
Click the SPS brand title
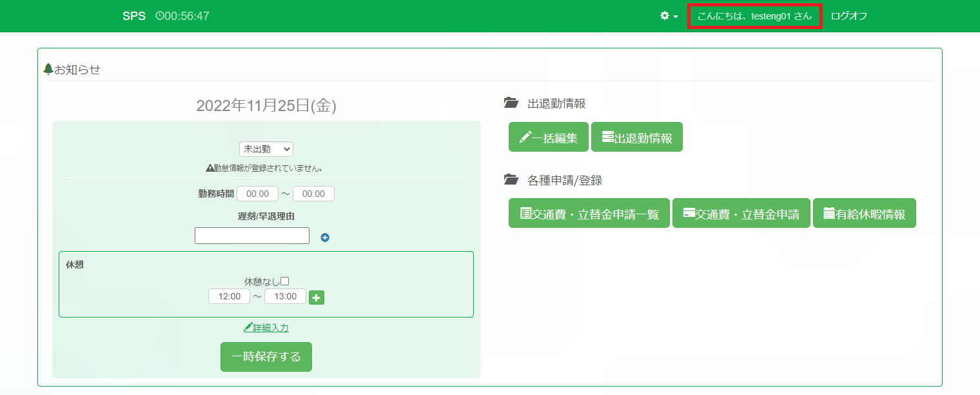click(x=134, y=16)
